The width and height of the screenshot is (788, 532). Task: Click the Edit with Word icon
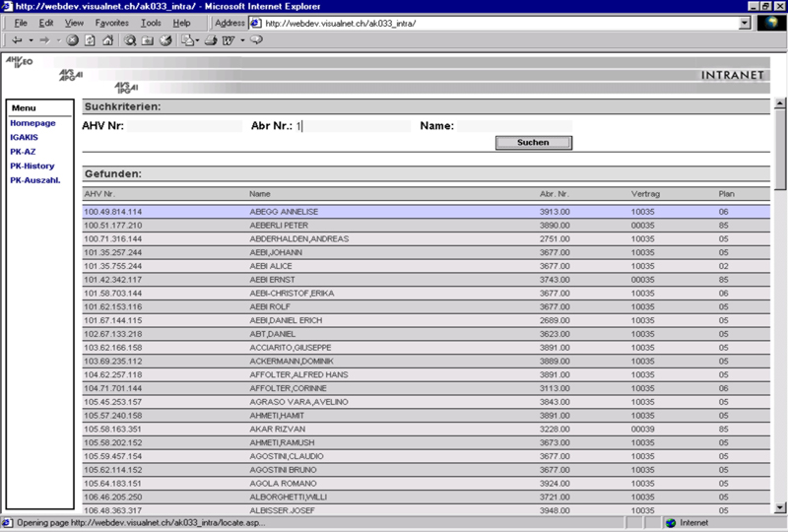click(x=229, y=40)
